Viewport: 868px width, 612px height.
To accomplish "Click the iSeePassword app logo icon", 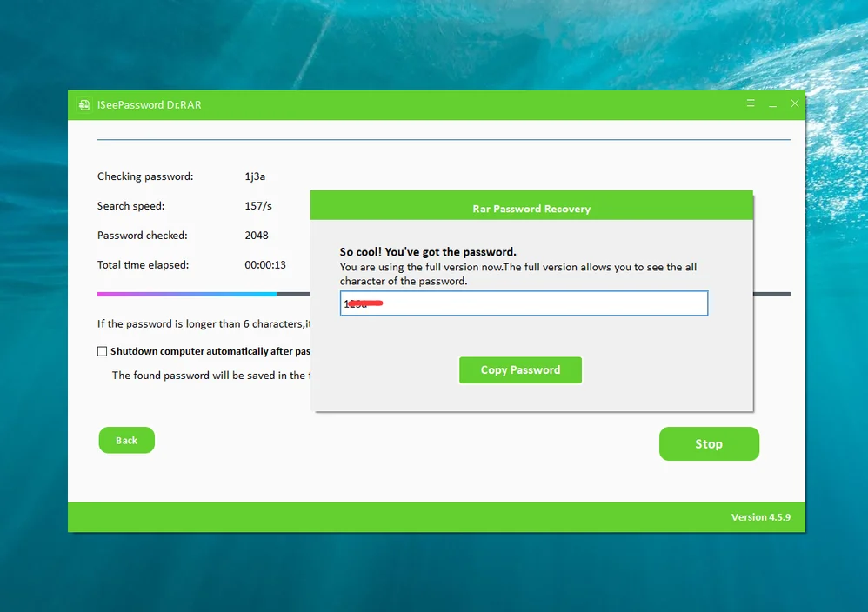I will tap(83, 105).
